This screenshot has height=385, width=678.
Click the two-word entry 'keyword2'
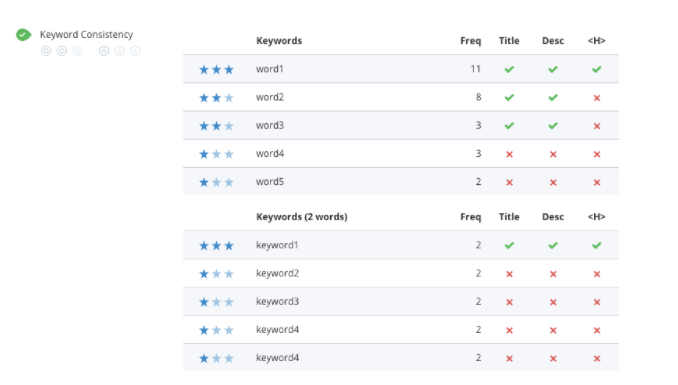tap(277, 273)
